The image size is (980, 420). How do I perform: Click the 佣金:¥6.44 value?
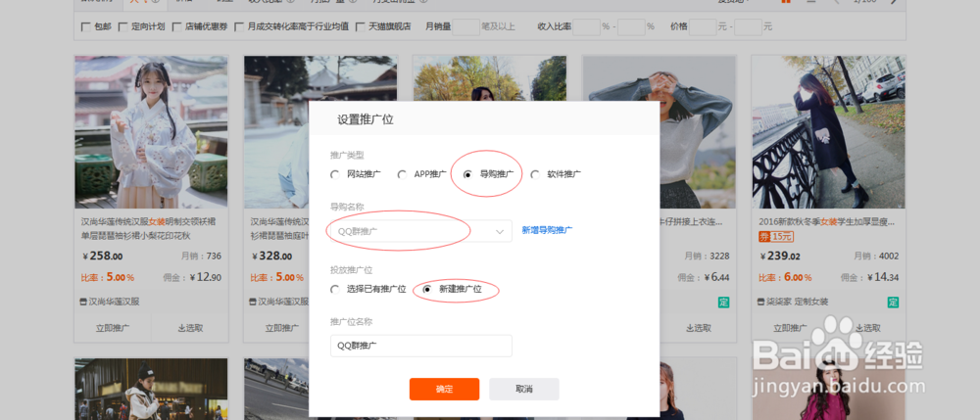pos(704,277)
